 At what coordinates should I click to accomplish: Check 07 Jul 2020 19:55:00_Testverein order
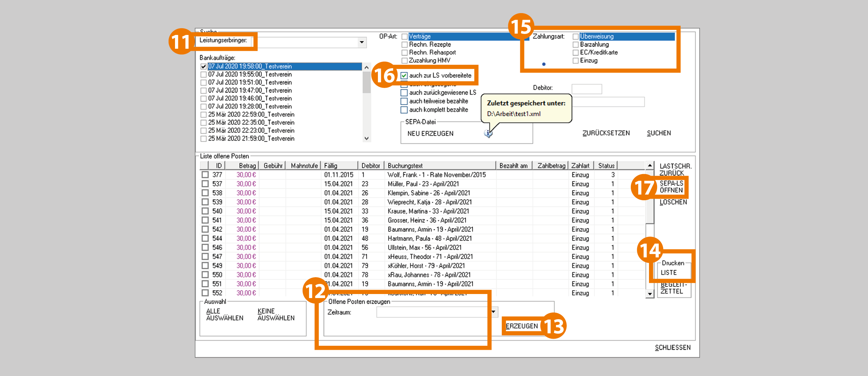click(204, 75)
